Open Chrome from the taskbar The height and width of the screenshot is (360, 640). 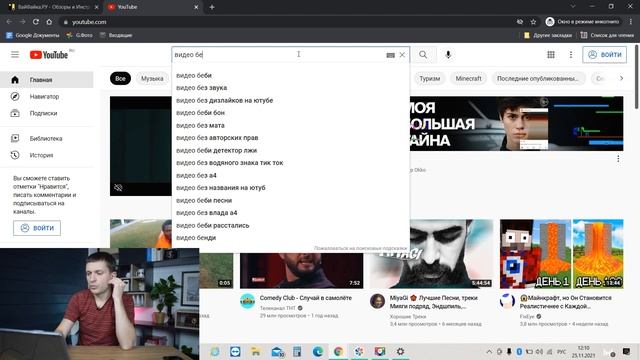[x=338, y=351]
